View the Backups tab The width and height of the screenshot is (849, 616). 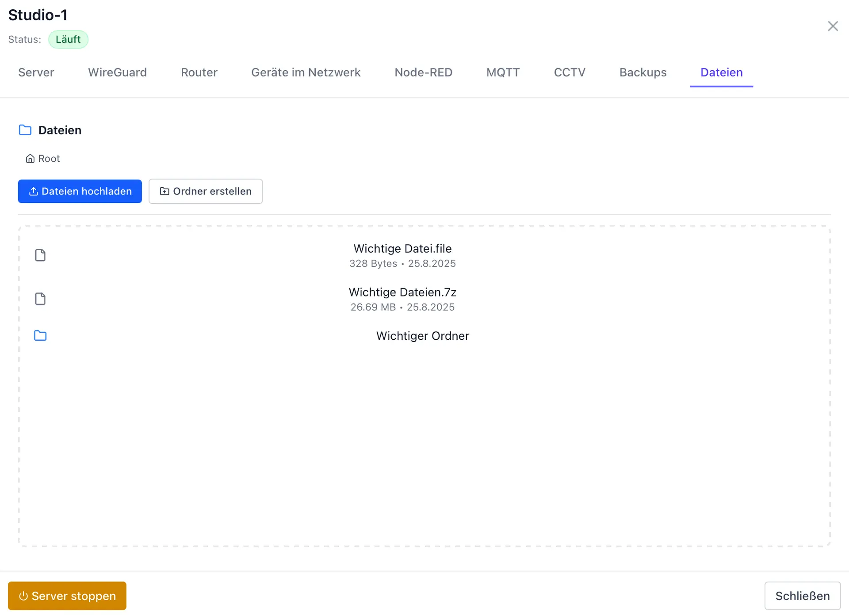pos(642,72)
